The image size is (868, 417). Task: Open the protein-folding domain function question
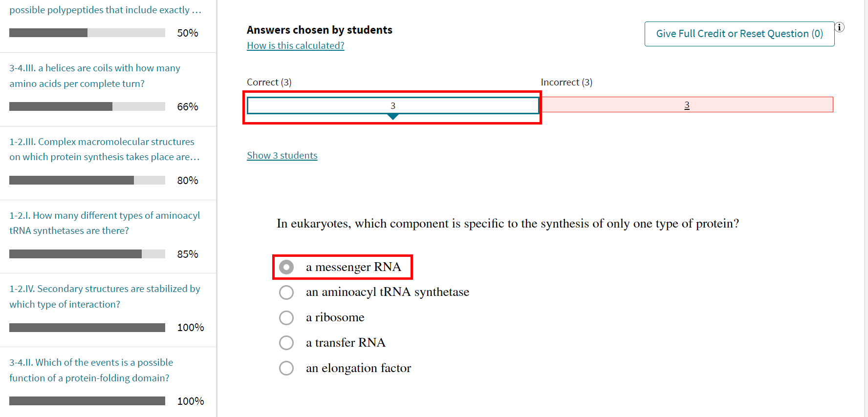(91, 370)
